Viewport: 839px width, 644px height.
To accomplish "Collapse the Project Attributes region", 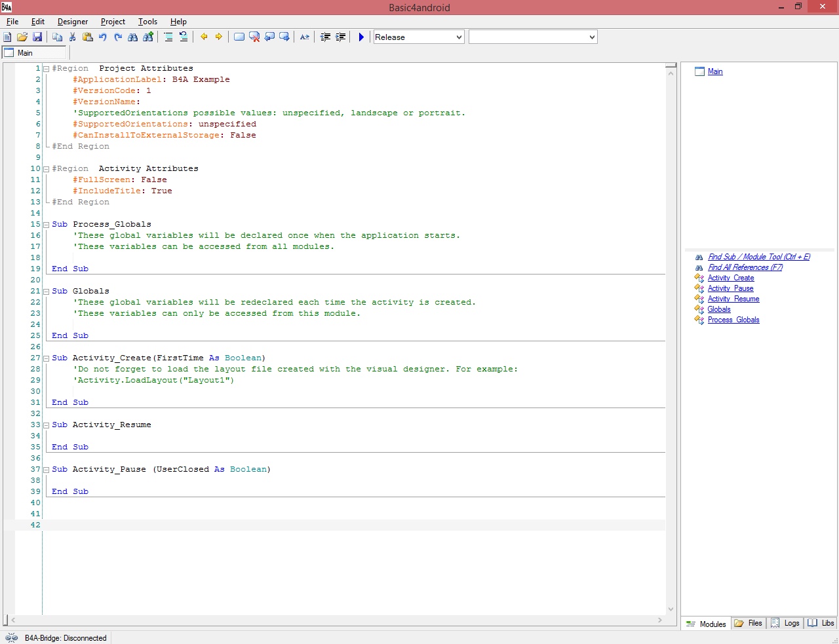I will tap(46, 69).
